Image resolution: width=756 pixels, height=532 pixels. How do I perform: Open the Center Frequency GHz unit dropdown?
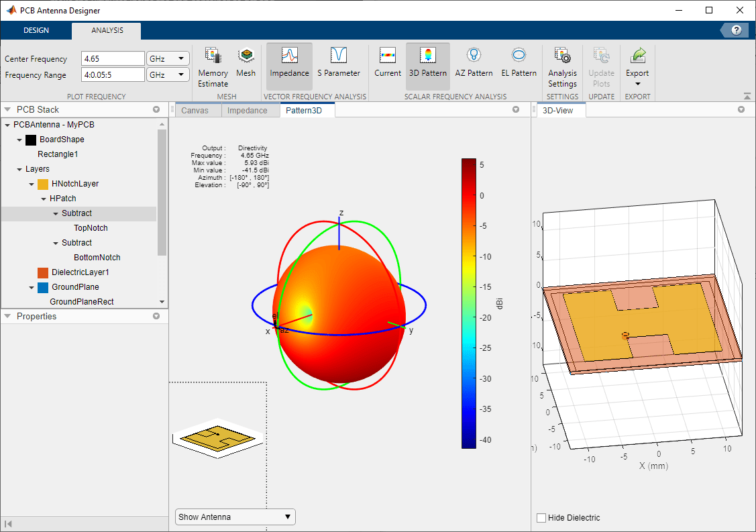[x=168, y=58]
